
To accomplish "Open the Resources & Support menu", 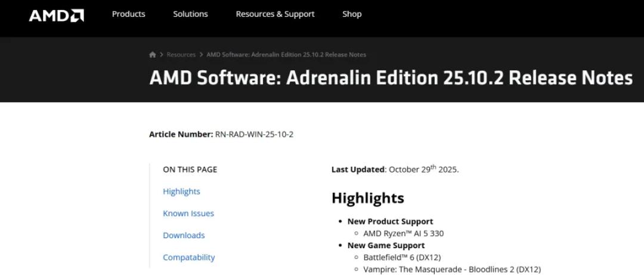I will pyautogui.click(x=275, y=14).
